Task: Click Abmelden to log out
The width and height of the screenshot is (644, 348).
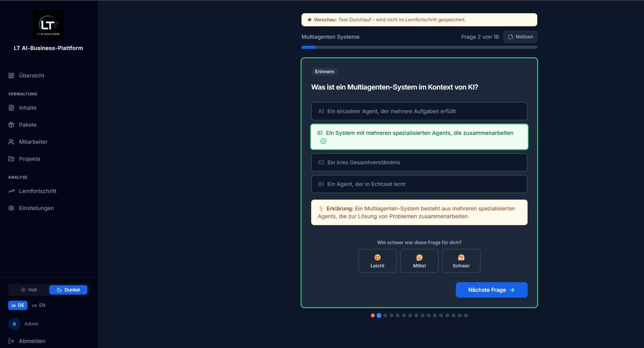Action: (x=32, y=341)
